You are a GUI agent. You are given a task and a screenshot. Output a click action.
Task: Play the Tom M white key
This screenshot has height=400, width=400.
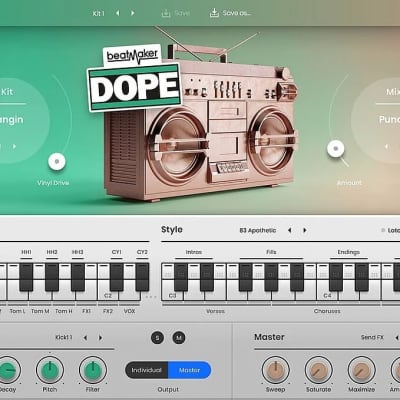[x=40, y=295]
